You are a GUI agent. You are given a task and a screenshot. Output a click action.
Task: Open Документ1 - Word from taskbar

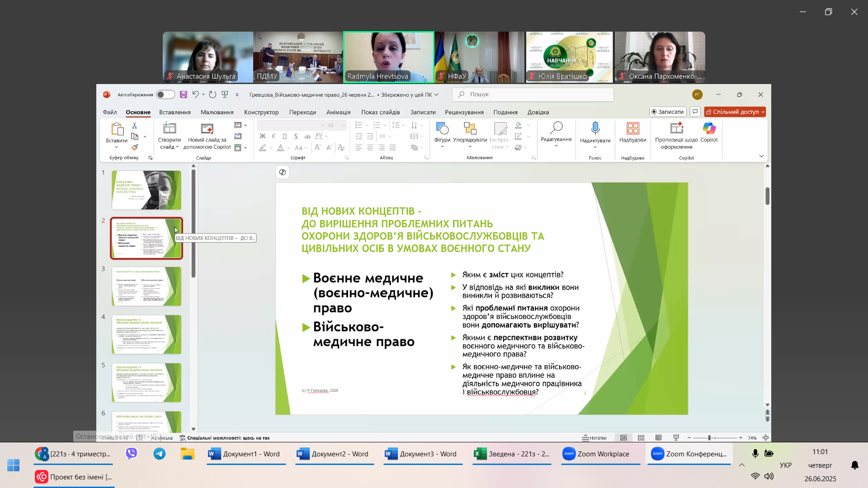(246, 454)
